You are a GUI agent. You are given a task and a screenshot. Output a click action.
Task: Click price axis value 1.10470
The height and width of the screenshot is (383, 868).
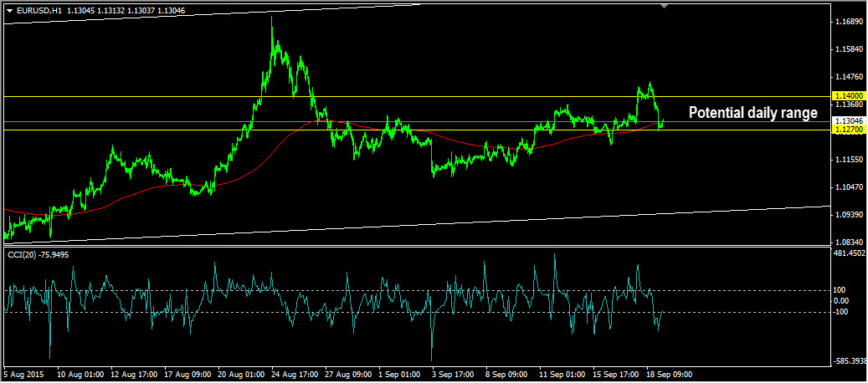pyautogui.click(x=850, y=187)
